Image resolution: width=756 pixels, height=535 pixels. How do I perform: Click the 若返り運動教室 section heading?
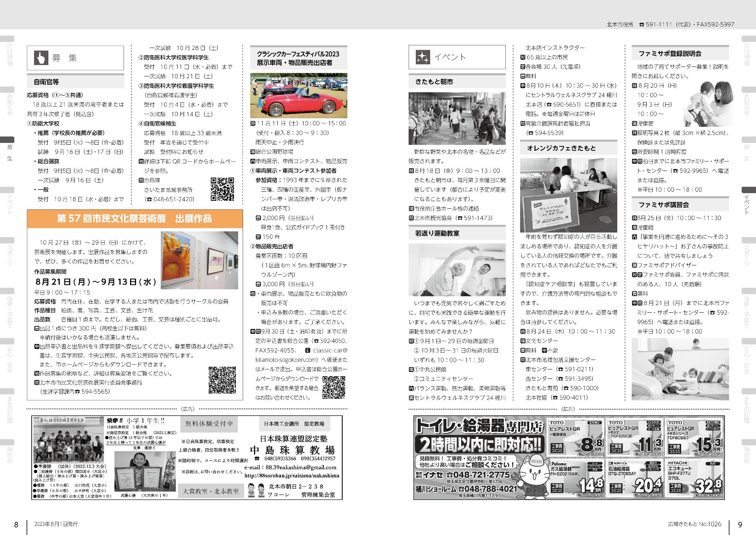pyautogui.click(x=457, y=233)
